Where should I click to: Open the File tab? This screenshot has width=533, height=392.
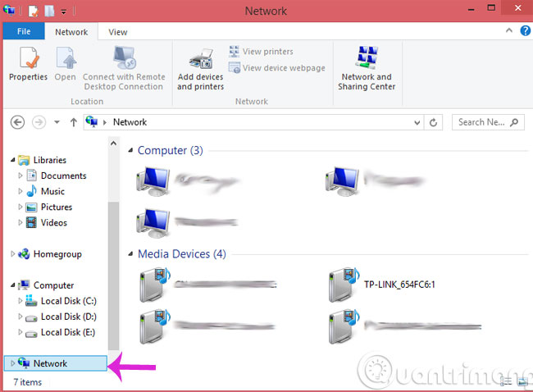coord(24,31)
